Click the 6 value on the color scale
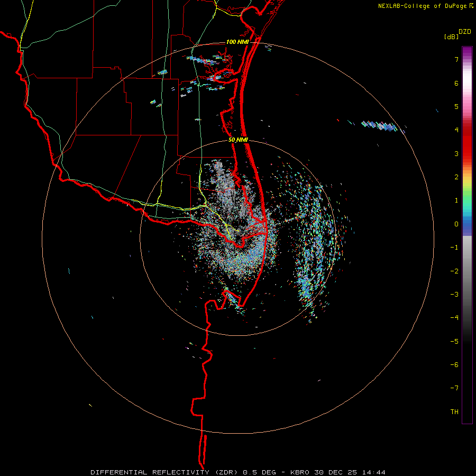The image size is (476, 476). (x=456, y=83)
